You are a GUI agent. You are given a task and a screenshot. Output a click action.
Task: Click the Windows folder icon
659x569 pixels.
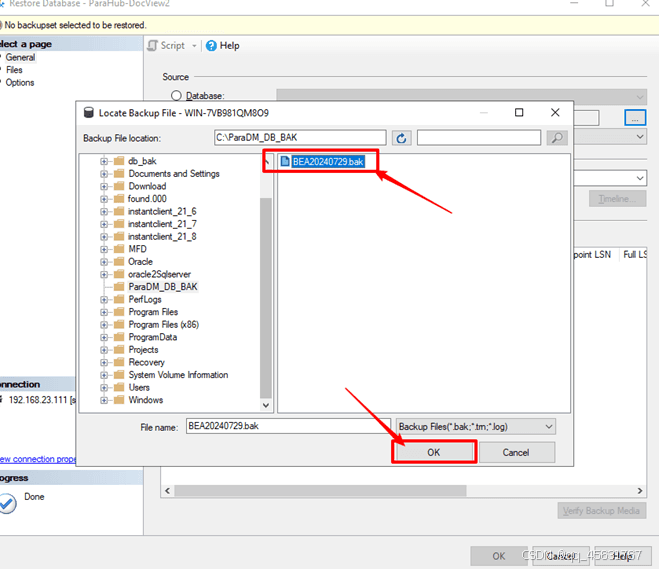click(x=119, y=400)
